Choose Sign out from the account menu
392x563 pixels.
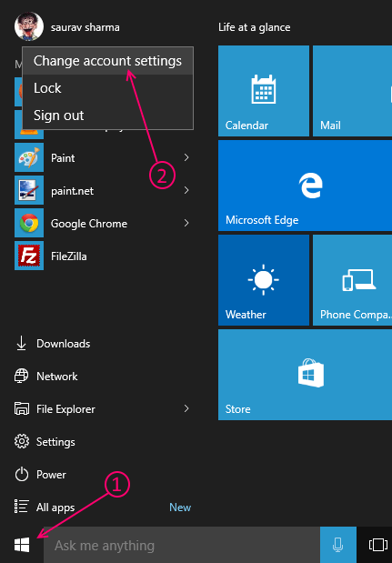(x=107, y=116)
